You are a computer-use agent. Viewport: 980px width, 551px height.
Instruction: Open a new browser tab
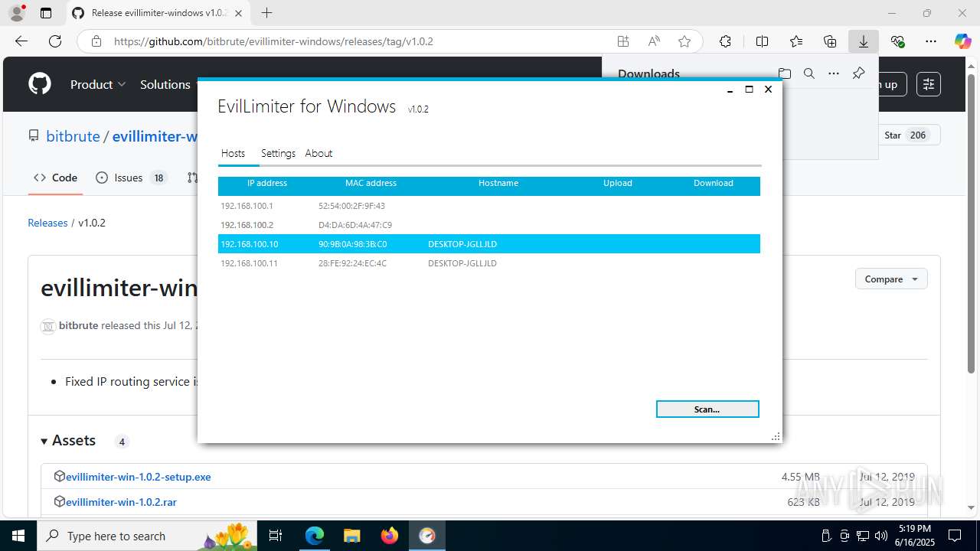[266, 13]
